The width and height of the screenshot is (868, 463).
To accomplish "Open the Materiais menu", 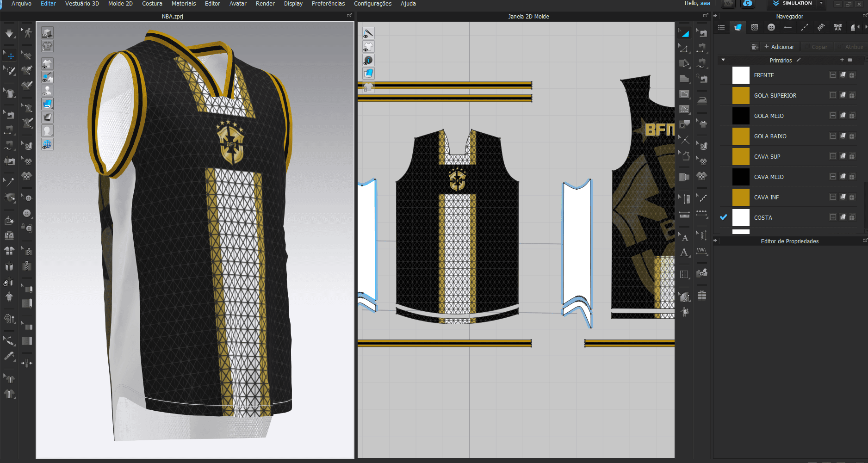I will (184, 4).
